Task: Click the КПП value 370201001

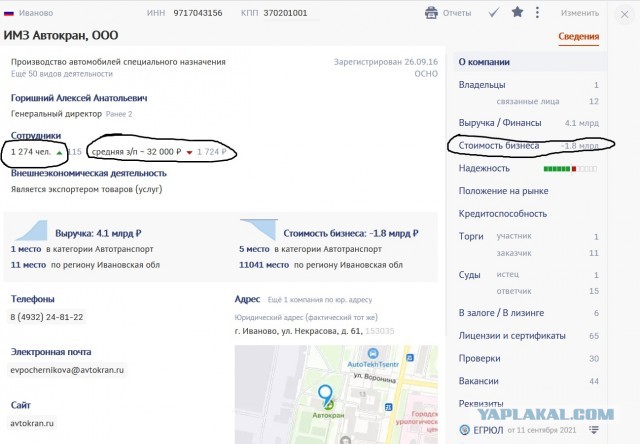Action: [x=285, y=13]
